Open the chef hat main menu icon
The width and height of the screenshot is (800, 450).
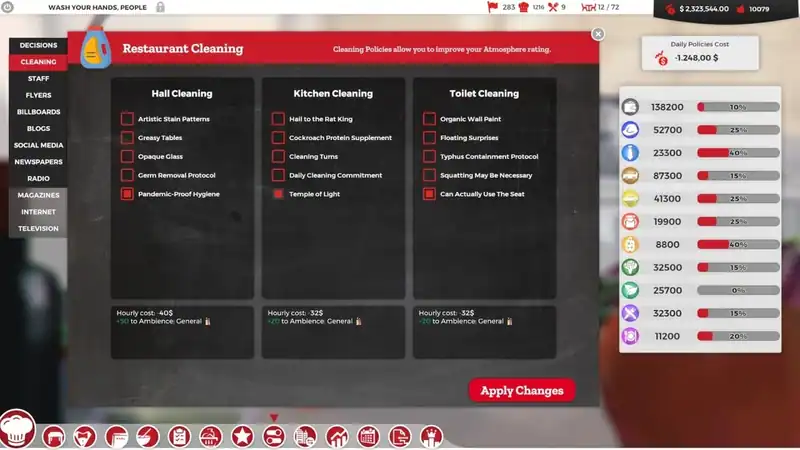(x=17, y=429)
